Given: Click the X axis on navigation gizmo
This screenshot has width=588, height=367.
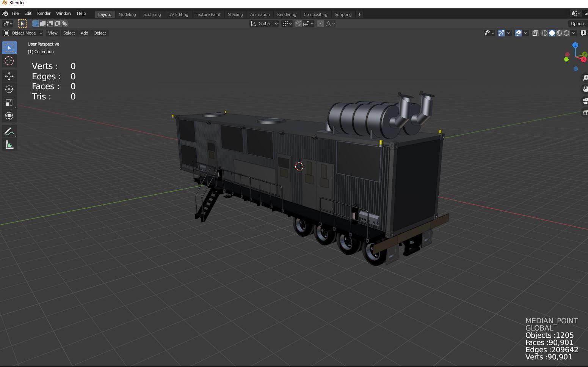Looking at the screenshot, I should tap(583, 60).
